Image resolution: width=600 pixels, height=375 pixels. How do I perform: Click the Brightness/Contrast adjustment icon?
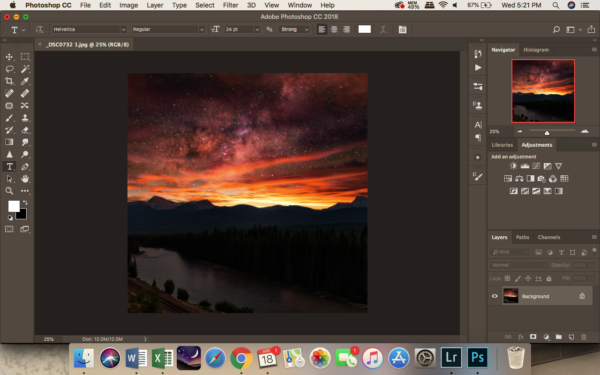pos(513,166)
